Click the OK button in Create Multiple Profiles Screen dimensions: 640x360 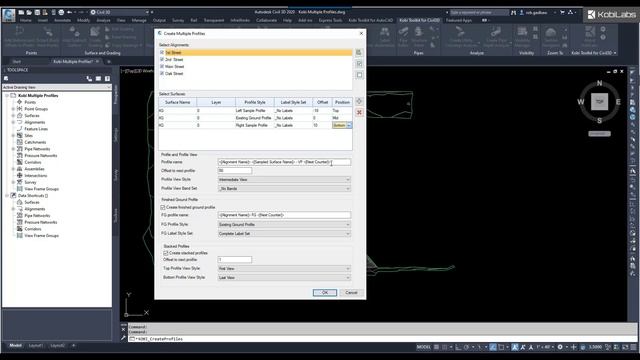[x=325, y=293]
